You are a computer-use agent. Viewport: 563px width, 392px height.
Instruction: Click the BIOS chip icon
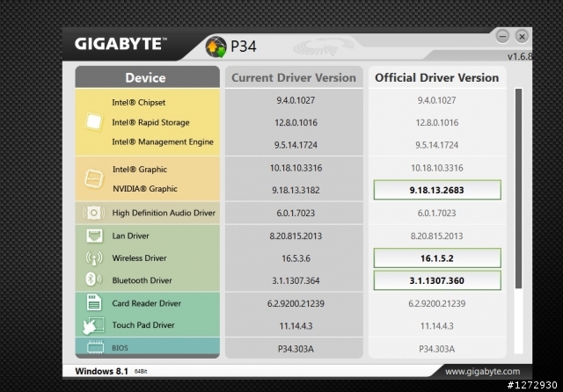point(95,347)
